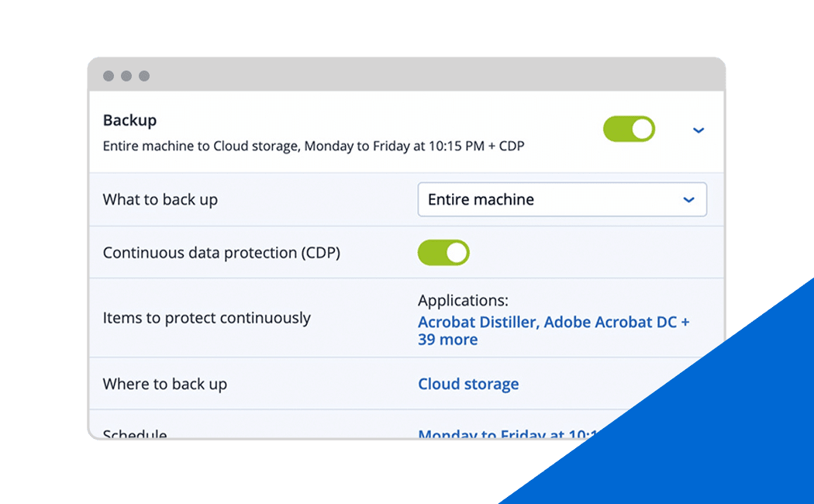
Task: Click the third gray window dot
Action: click(144, 76)
